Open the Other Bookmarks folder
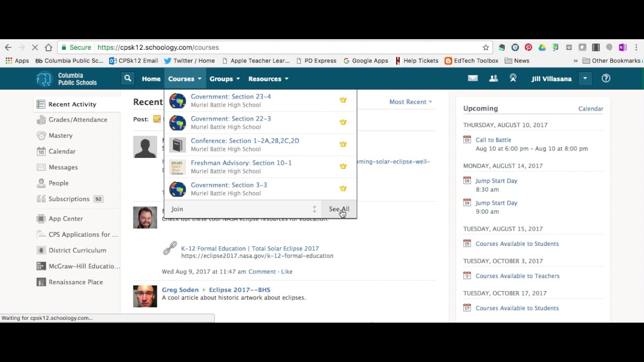644x362 pixels. pyautogui.click(x=612, y=61)
